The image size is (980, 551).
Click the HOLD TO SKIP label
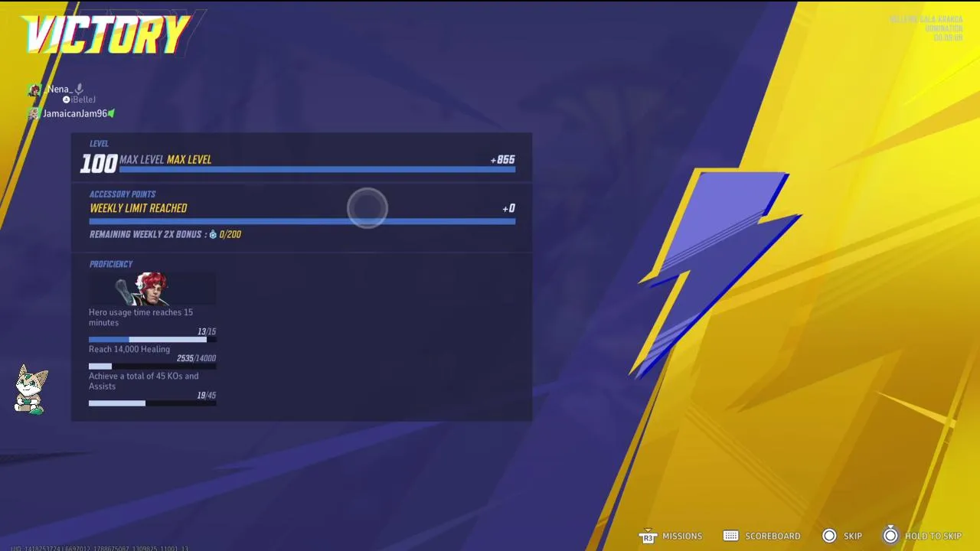pos(933,536)
